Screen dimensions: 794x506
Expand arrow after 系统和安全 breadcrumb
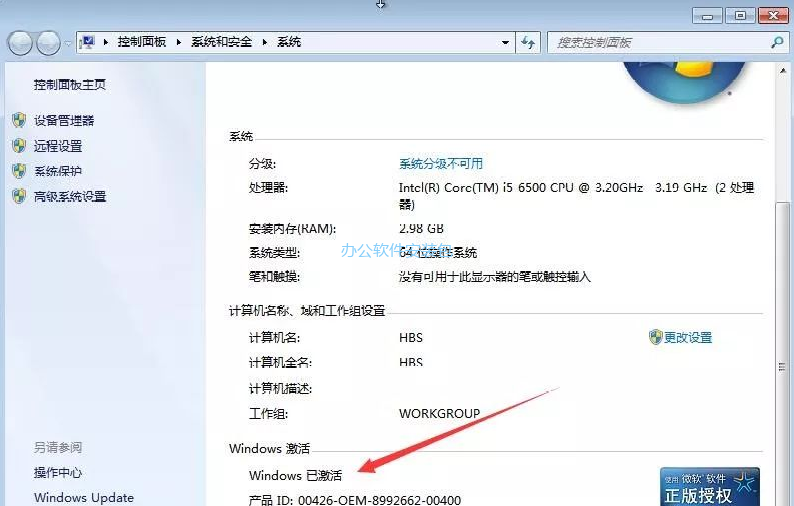click(x=264, y=42)
